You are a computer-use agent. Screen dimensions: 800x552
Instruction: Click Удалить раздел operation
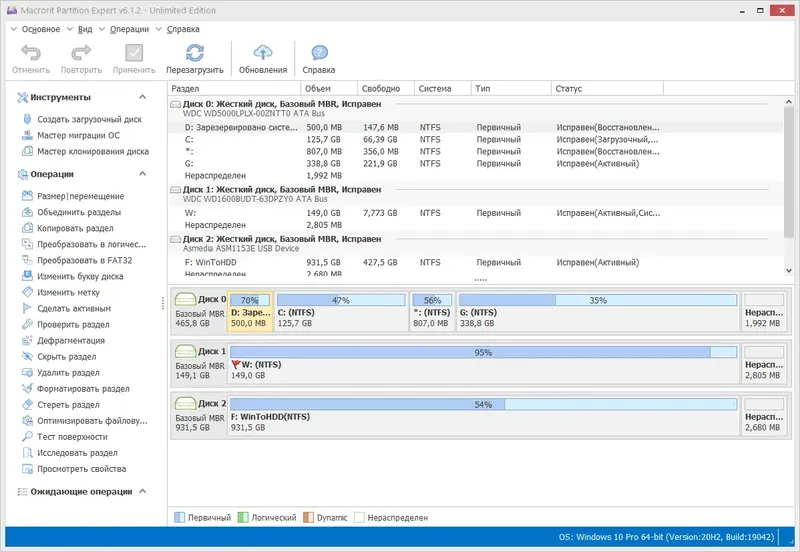tap(68, 372)
